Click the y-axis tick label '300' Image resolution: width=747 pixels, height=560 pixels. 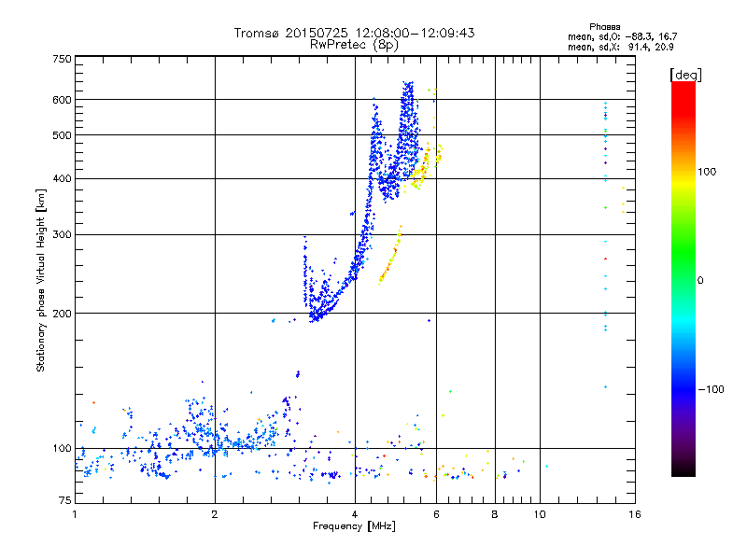62,234
